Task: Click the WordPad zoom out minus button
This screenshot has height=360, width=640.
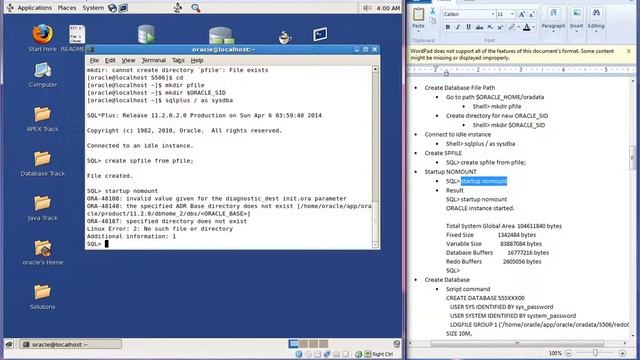Action: pyautogui.click(x=568, y=353)
